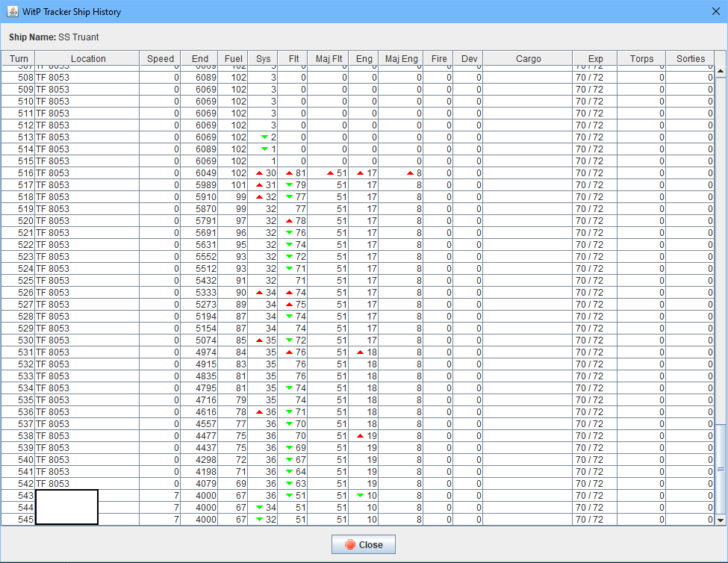Select the Cargo column header
The image size is (728, 563).
[x=528, y=59]
